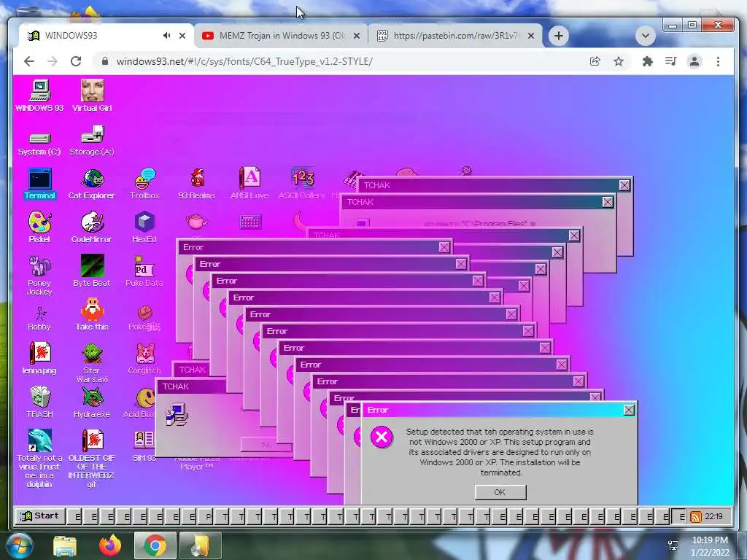The width and height of the screenshot is (747, 560).
Task: Switch to the pastebin.com raw tab
Action: click(455, 36)
